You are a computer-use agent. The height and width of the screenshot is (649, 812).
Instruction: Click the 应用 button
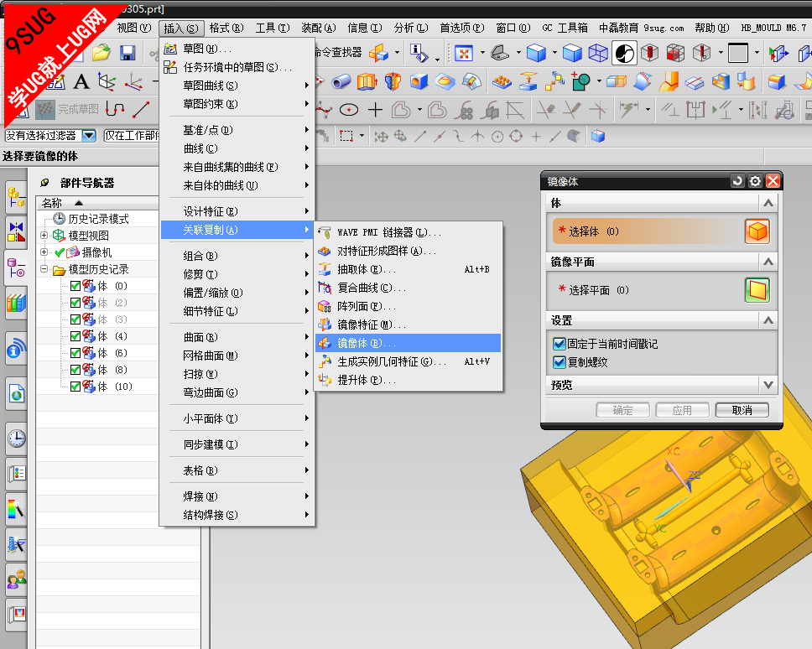point(682,410)
